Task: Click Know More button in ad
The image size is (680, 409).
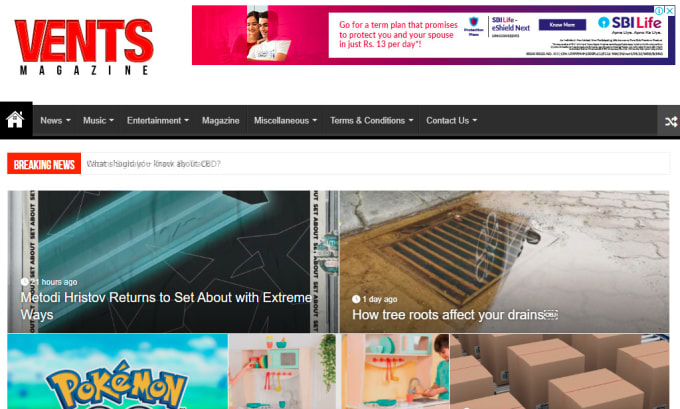Action: [562, 25]
